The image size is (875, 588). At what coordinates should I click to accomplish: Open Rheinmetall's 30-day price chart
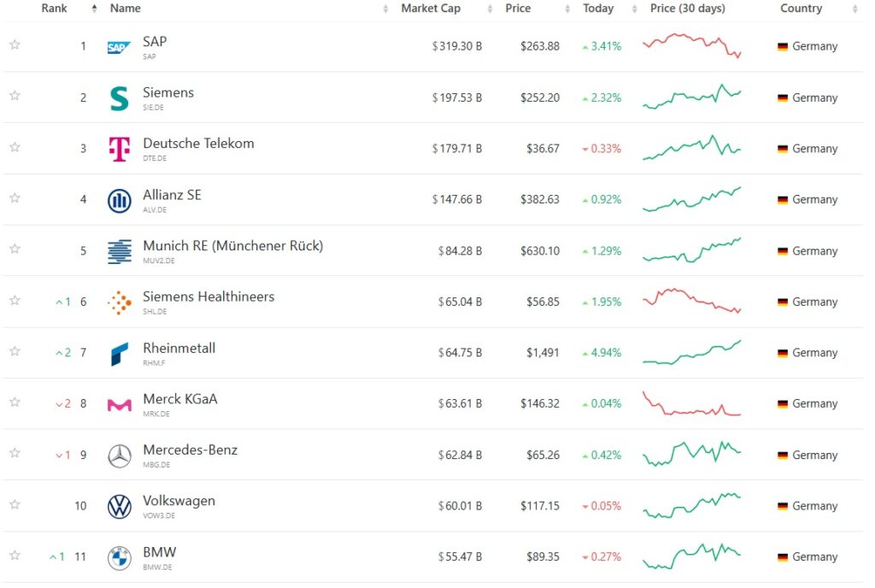point(692,352)
